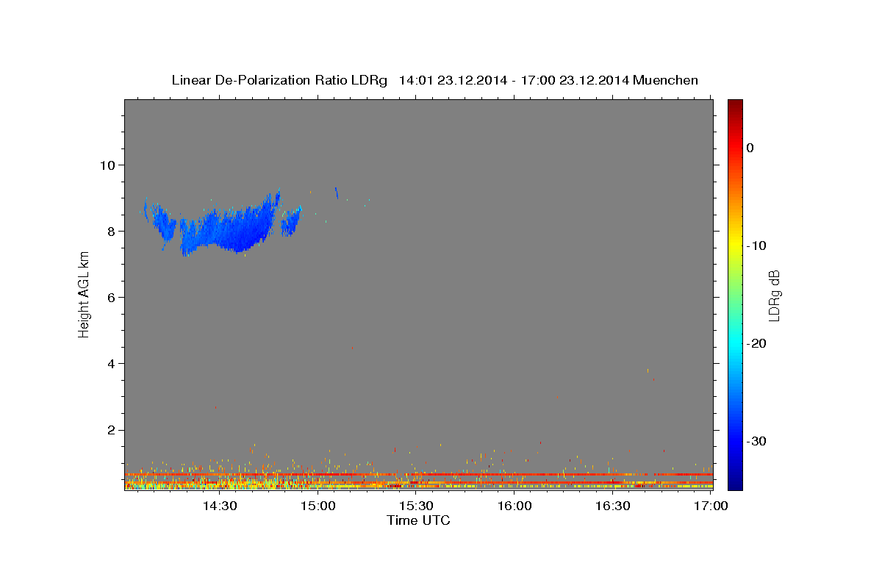The image size is (882, 588).
Task: Click the colorbar value 0
Action: coord(750,148)
